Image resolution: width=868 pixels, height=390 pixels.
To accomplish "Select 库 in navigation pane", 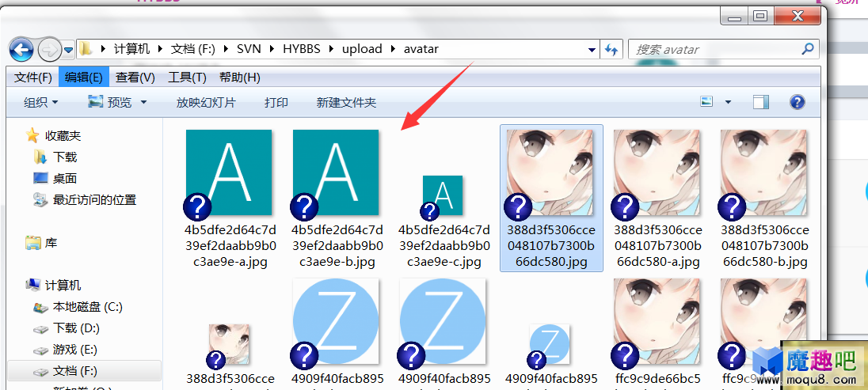I will (x=51, y=243).
